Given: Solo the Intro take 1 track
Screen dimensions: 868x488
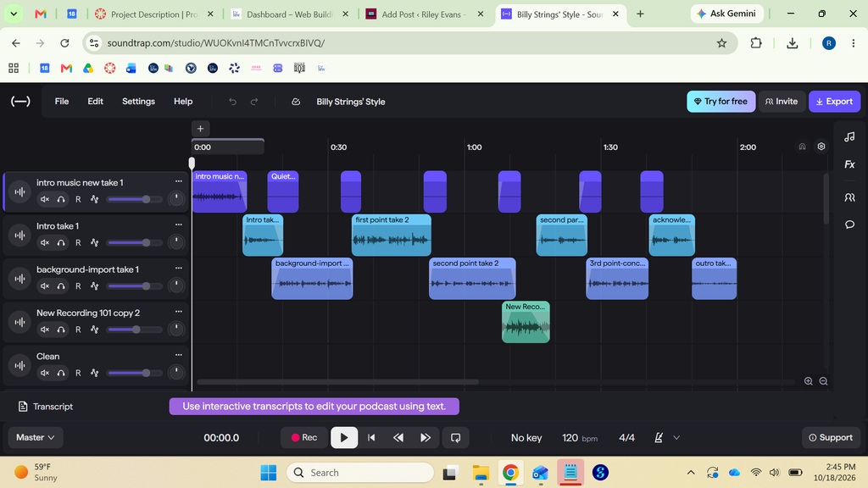Looking at the screenshot, I should [61, 242].
